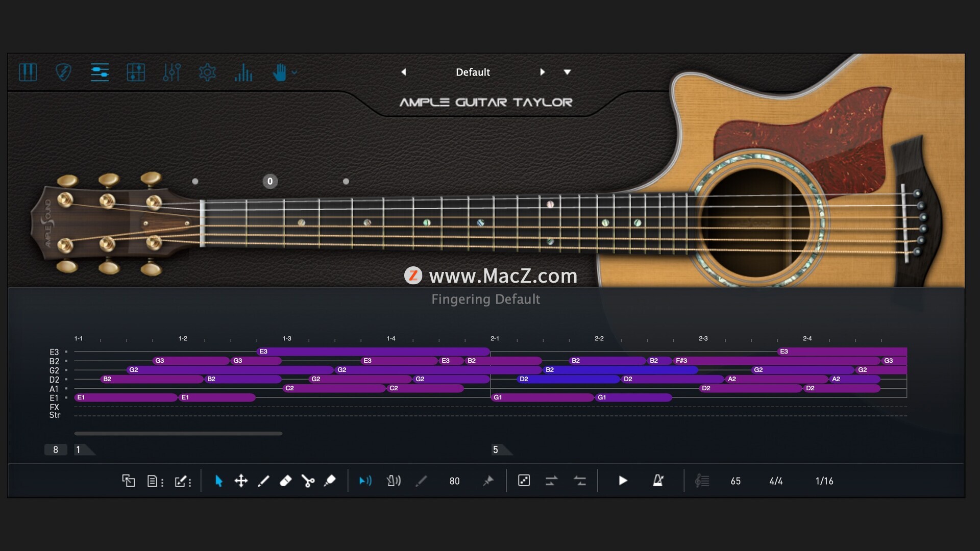Click the right-pointing swap arrows icon

tap(551, 481)
